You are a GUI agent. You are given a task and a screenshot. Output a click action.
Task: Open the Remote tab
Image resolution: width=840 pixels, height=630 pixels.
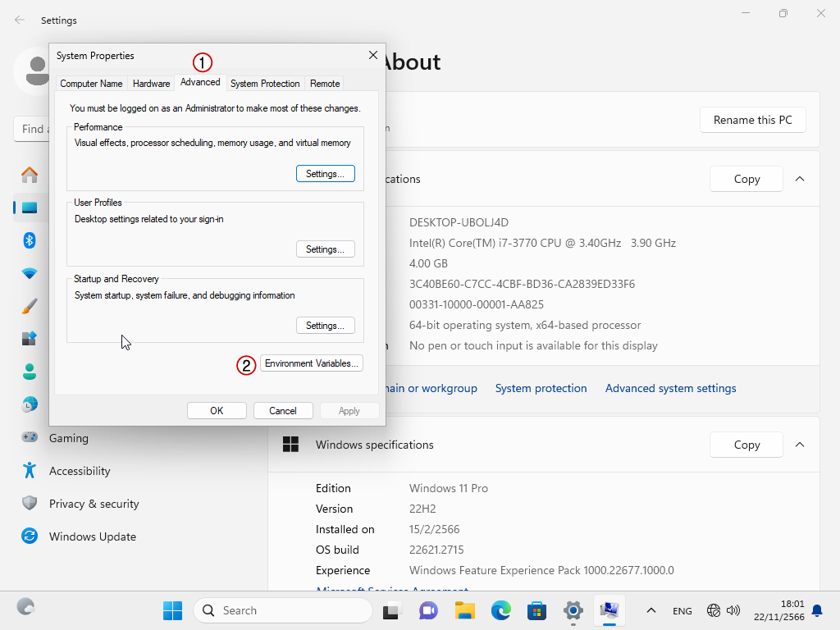[325, 84]
